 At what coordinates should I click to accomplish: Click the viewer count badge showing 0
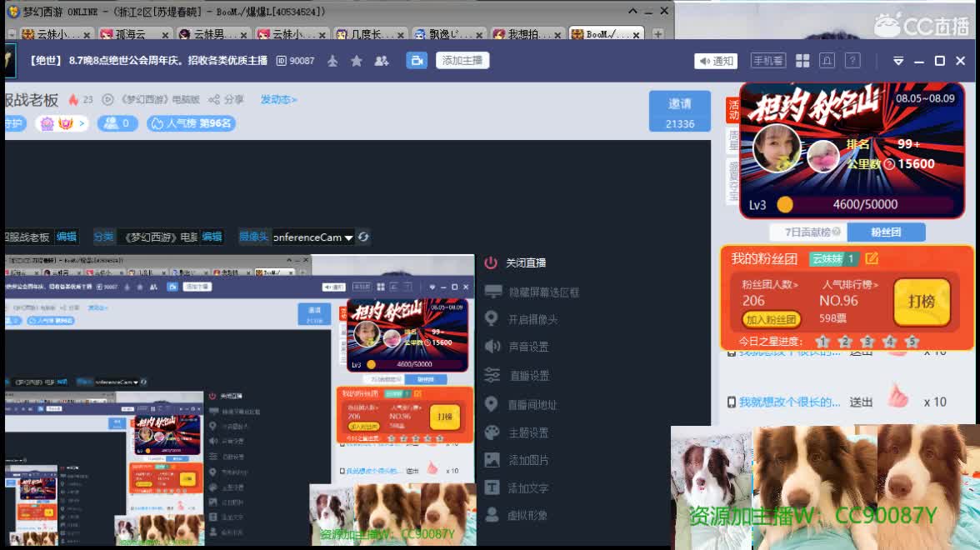(117, 123)
